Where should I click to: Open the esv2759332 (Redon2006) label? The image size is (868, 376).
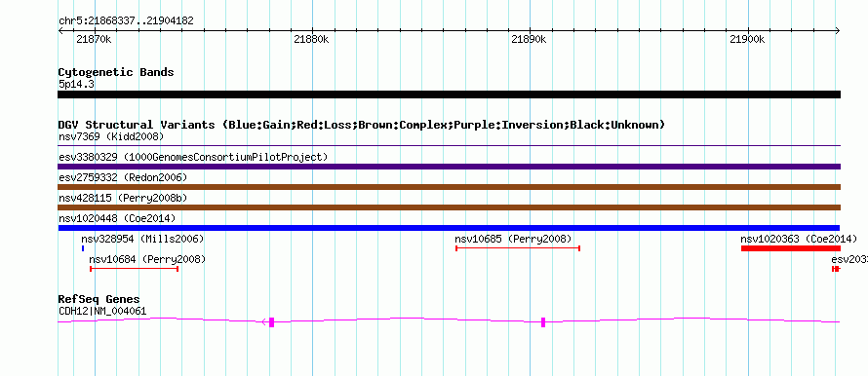pyautogui.click(x=123, y=177)
